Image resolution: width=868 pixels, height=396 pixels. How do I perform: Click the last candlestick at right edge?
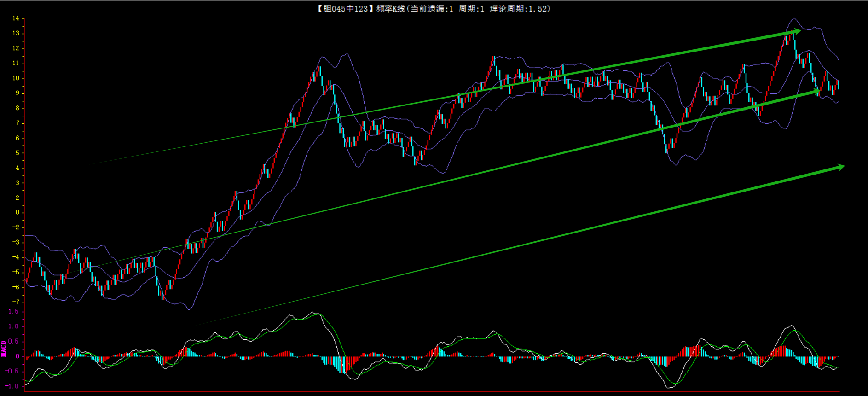coord(838,84)
